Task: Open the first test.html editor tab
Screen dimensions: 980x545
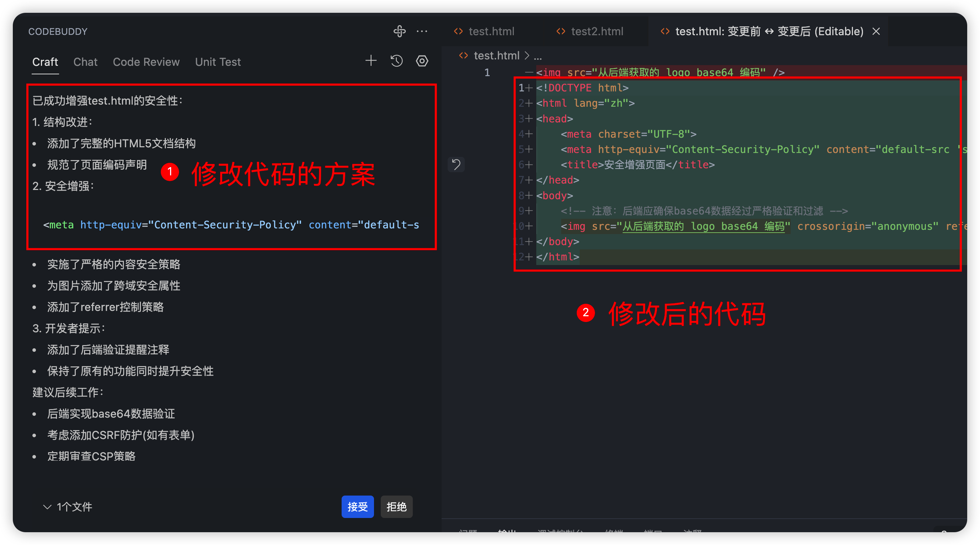Action: coord(491,31)
